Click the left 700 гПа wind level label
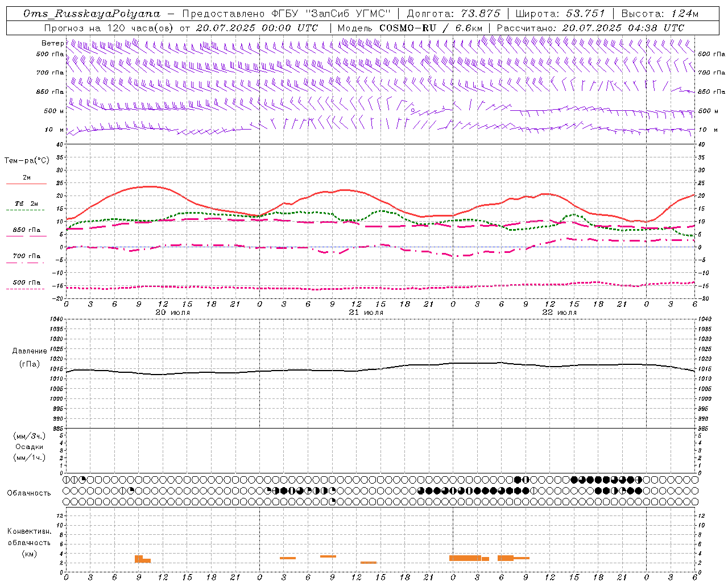The width and height of the screenshot is (728, 582). 50,73
